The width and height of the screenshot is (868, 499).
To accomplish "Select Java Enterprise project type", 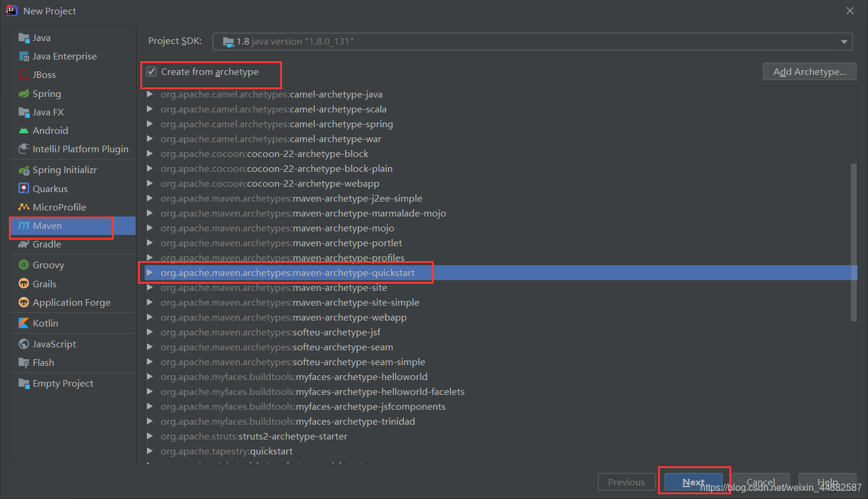I will click(73, 57).
